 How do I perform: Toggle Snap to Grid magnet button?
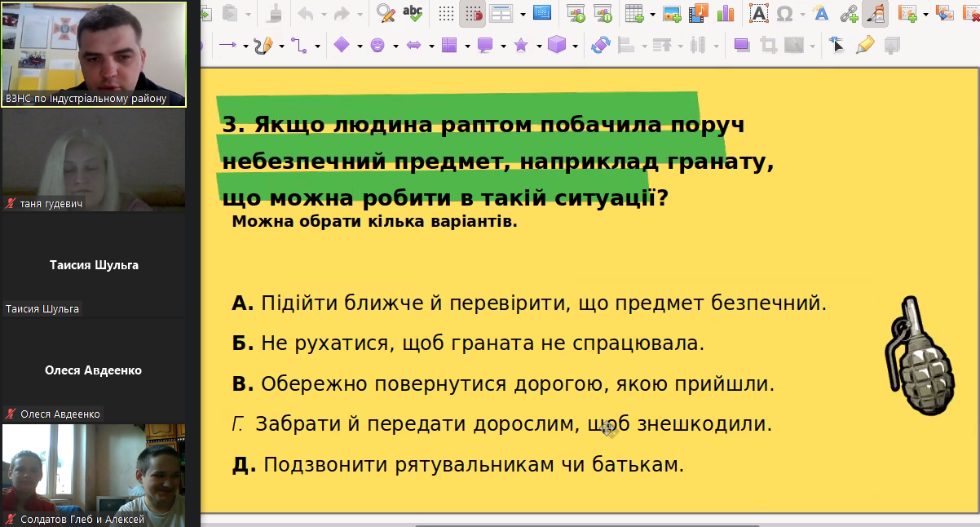tap(473, 13)
